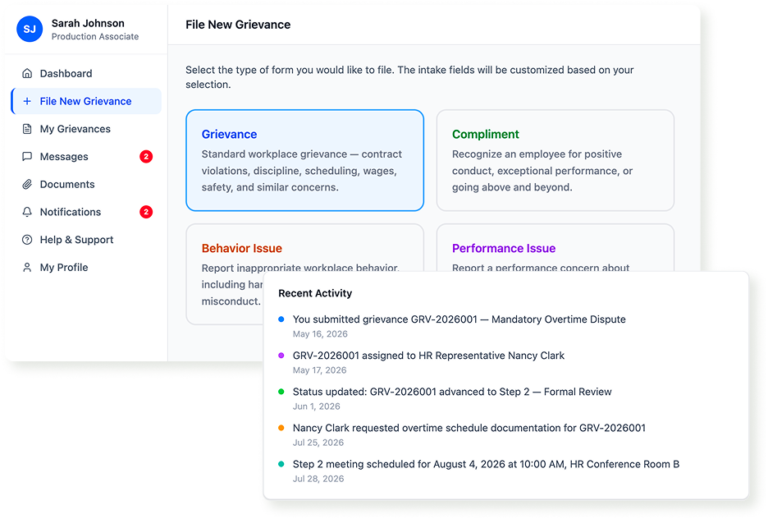
Task: Choose the Performance Issue card
Action: pyautogui.click(x=555, y=247)
